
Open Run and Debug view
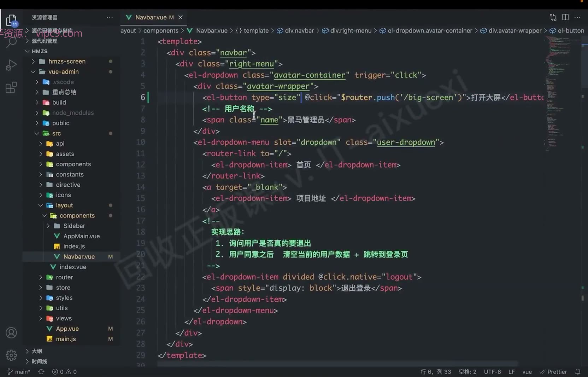[11, 65]
